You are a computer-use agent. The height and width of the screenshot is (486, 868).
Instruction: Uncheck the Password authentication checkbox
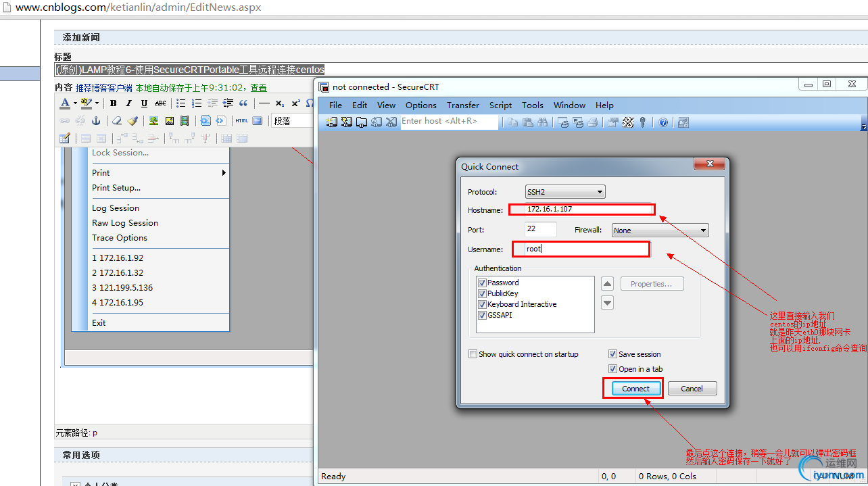point(482,283)
